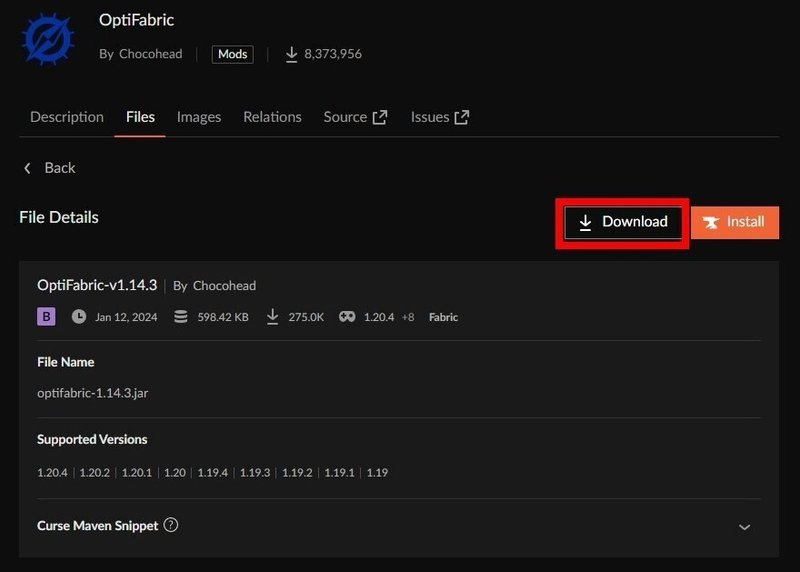This screenshot has height=572, width=800.
Task: Select the Files tab
Action: [x=140, y=117]
